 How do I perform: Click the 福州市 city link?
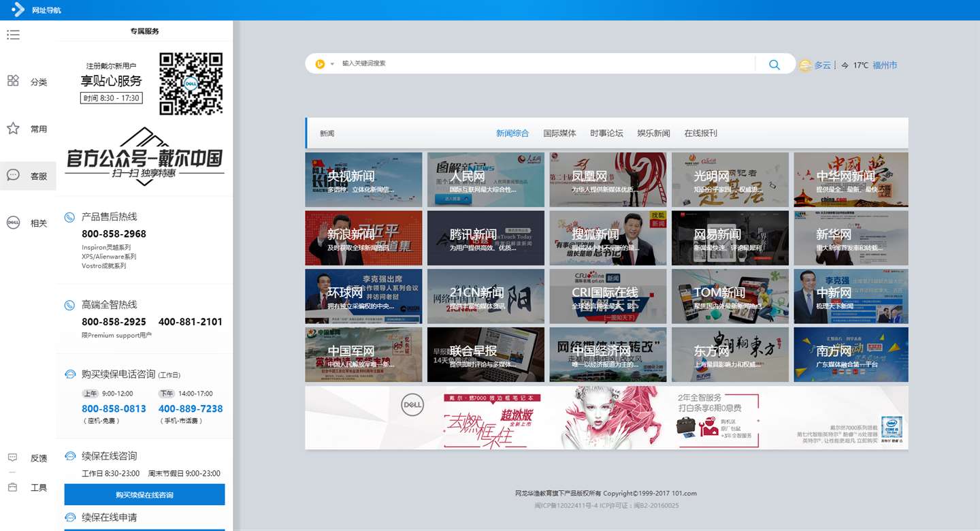[x=885, y=65]
